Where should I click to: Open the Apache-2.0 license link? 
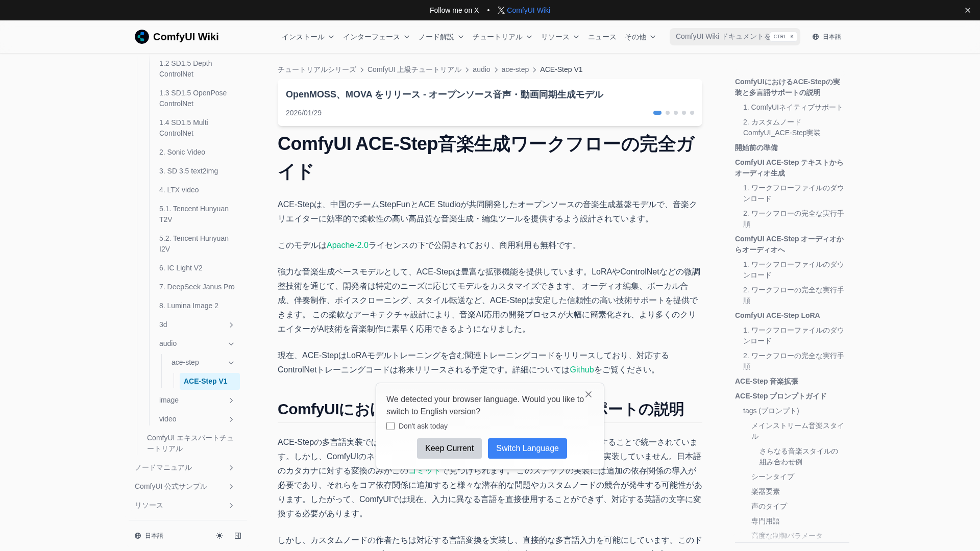[x=347, y=245]
